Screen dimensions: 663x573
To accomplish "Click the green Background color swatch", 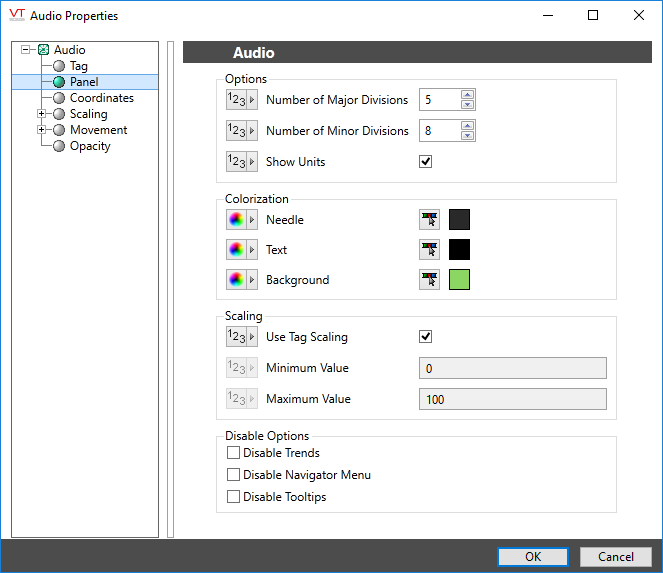I will click(x=459, y=280).
